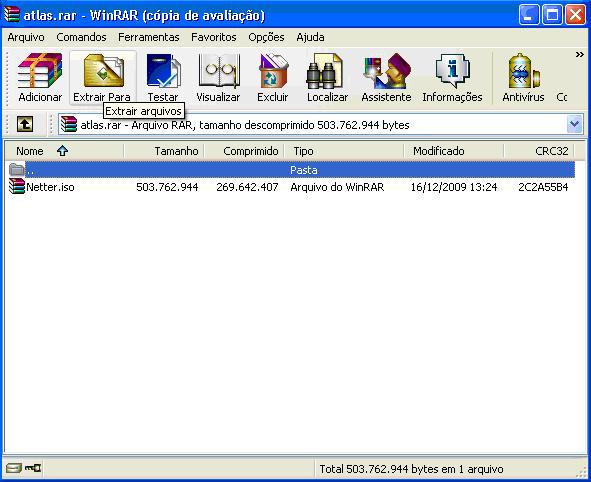The height and width of the screenshot is (482, 591).
Task: Sort by the Tipo column header
Action: pyautogui.click(x=344, y=151)
